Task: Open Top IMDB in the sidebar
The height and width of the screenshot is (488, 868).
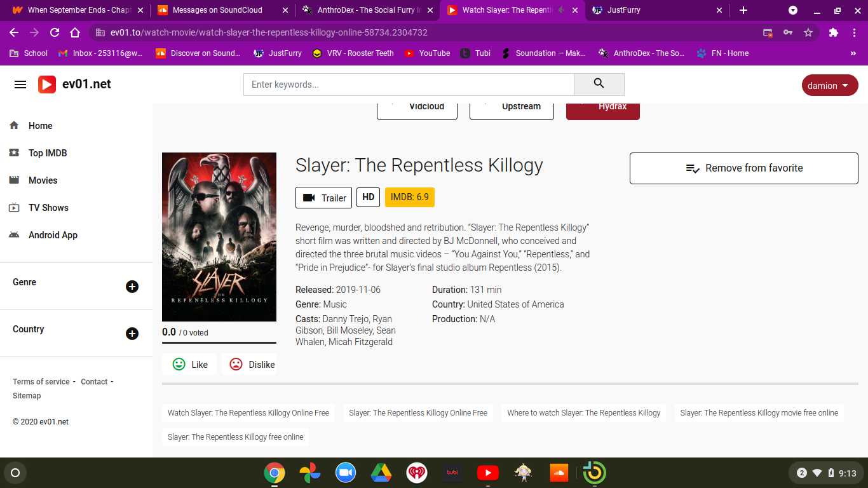Action: coord(48,153)
